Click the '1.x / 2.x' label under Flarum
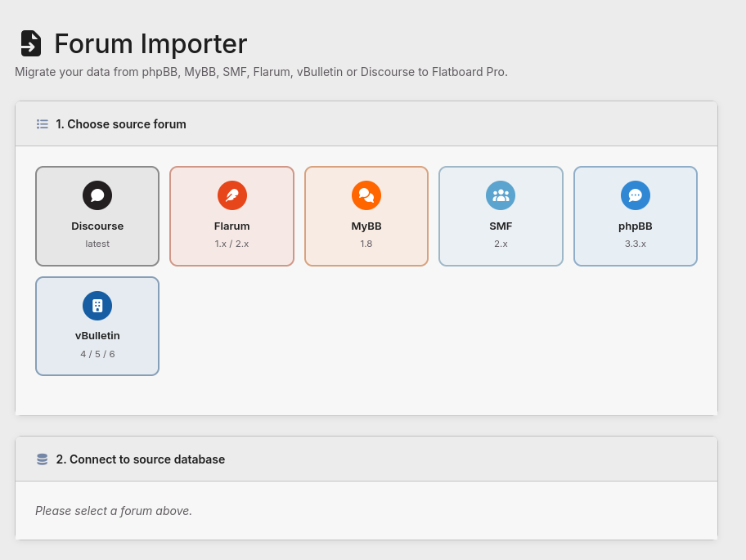 click(x=231, y=243)
